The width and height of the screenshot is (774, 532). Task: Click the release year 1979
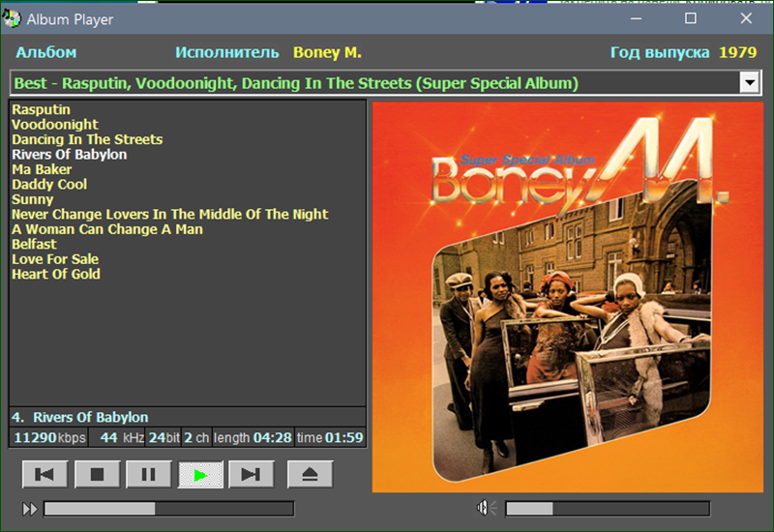point(737,52)
